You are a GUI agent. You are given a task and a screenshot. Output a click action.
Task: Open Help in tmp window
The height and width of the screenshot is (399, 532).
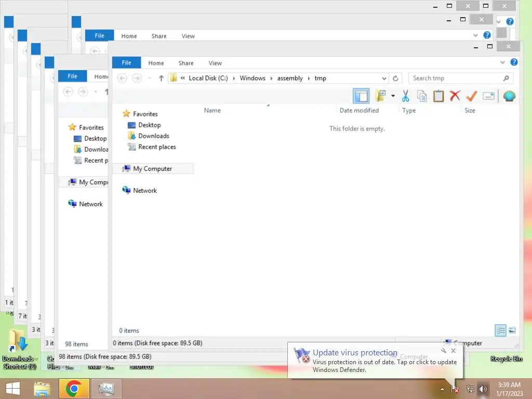pyautogui.click(x=514, y=62)
